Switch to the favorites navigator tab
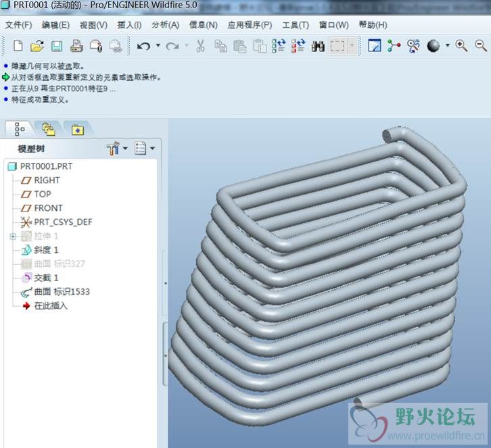The image size is (491, 448). coord(78,129)
